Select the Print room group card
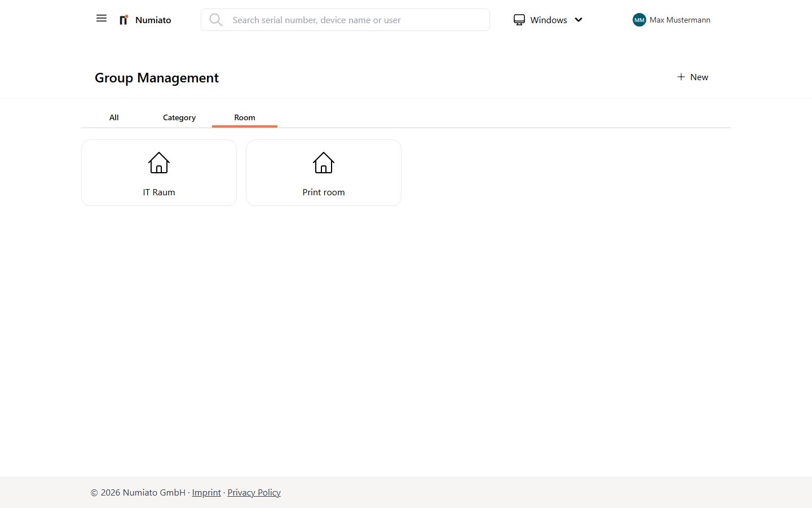 tap(323, 172)
